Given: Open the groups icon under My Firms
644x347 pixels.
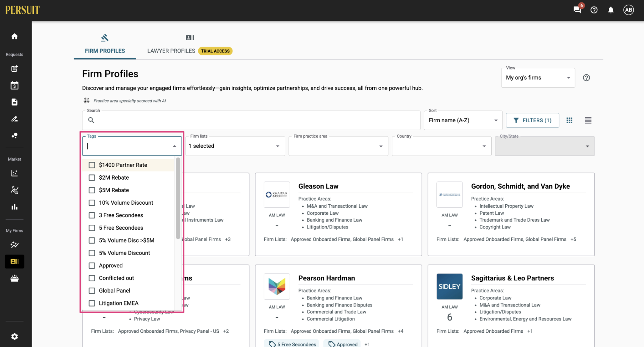Looking at the screenshot, I should pyautogui.click(x=14, y=278).
